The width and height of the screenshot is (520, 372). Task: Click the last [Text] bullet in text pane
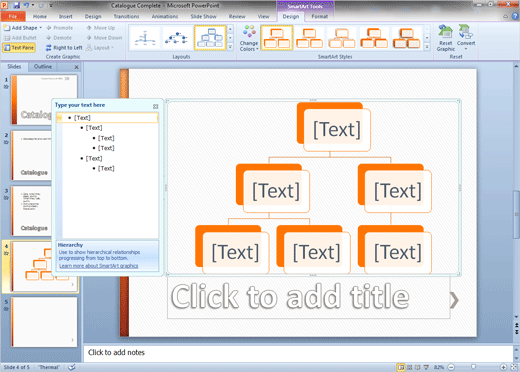point(106,168)
